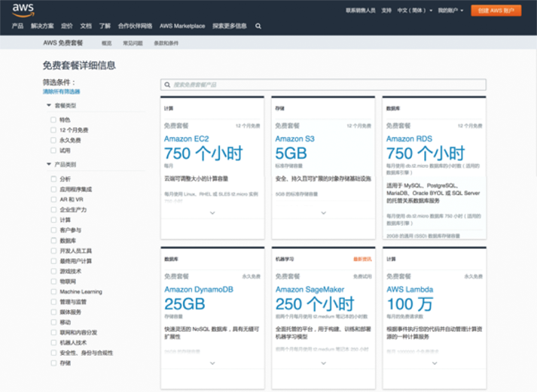This screenshot has height=392, width=537.
Task: Tick the 计算 category checkbox
Action: 53,220
